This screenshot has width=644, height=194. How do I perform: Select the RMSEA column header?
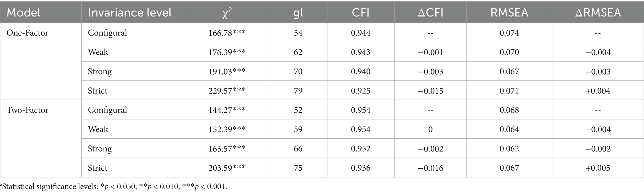point(509,13)
